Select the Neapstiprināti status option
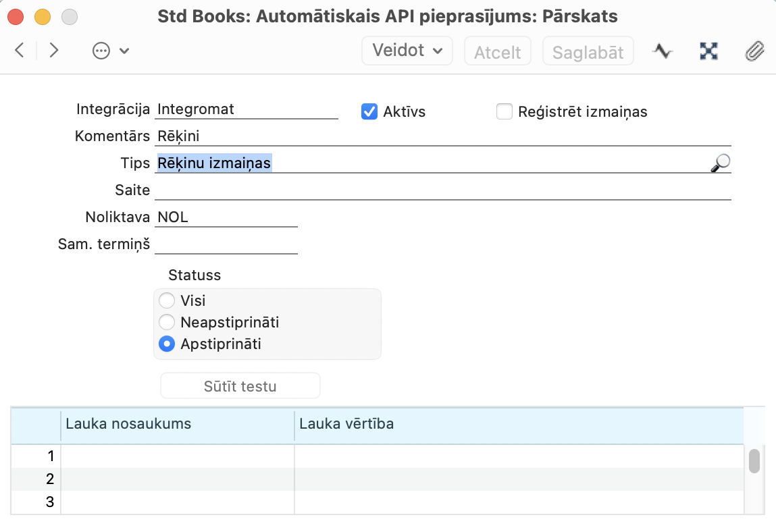Image resolution: width=776 pixels, height=532 pixels. 166,323
